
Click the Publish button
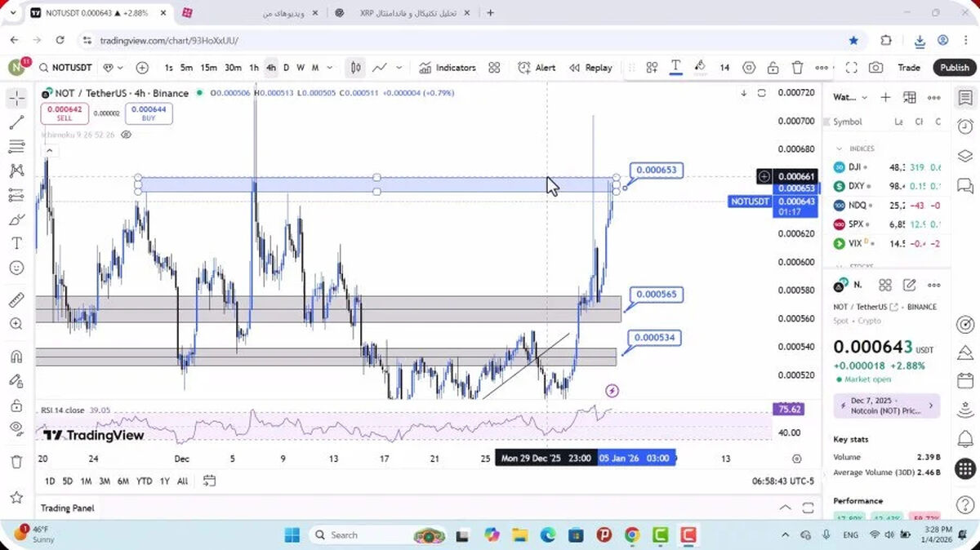coord(954,68)
